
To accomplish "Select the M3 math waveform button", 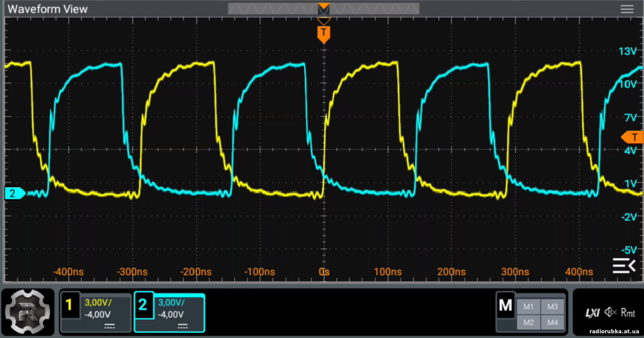I will [x=553, y=307].
